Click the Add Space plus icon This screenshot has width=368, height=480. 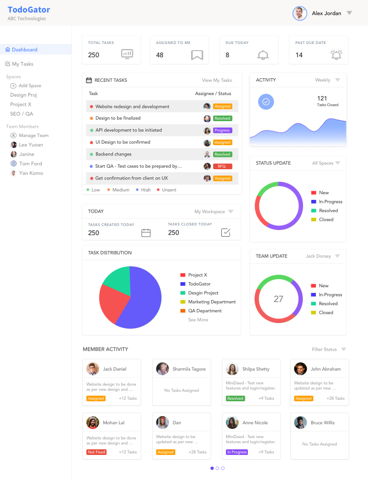[13, 86]
